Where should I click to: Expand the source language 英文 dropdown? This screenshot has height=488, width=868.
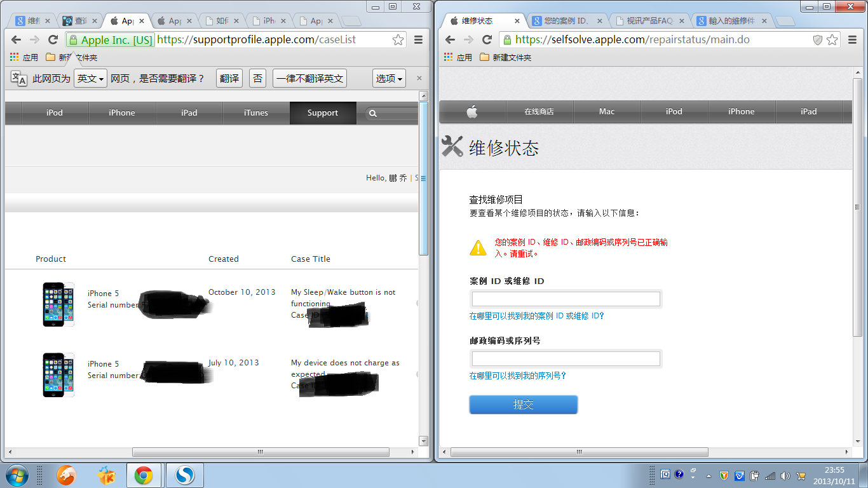click(x=90, y=78)
